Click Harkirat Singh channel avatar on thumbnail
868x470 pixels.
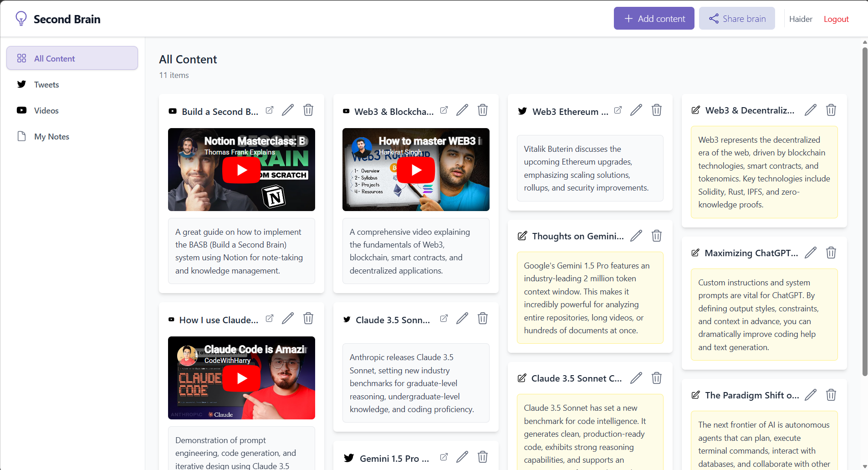[x=362, y=146]
